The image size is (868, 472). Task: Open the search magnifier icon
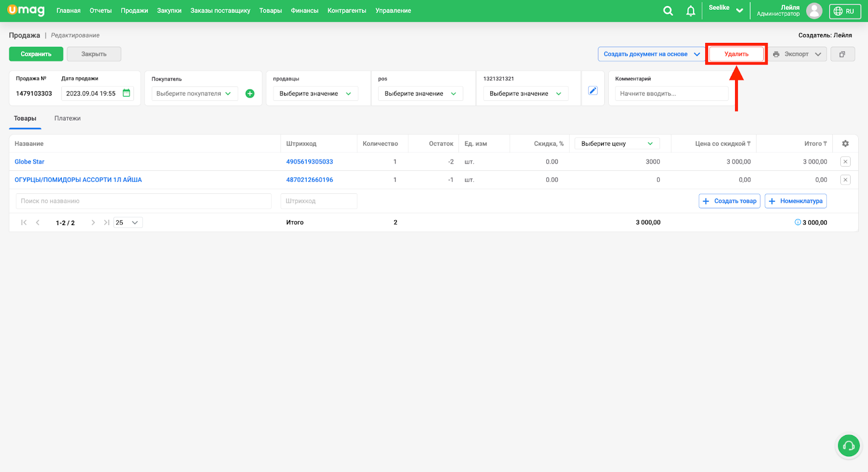coord(668,11)
